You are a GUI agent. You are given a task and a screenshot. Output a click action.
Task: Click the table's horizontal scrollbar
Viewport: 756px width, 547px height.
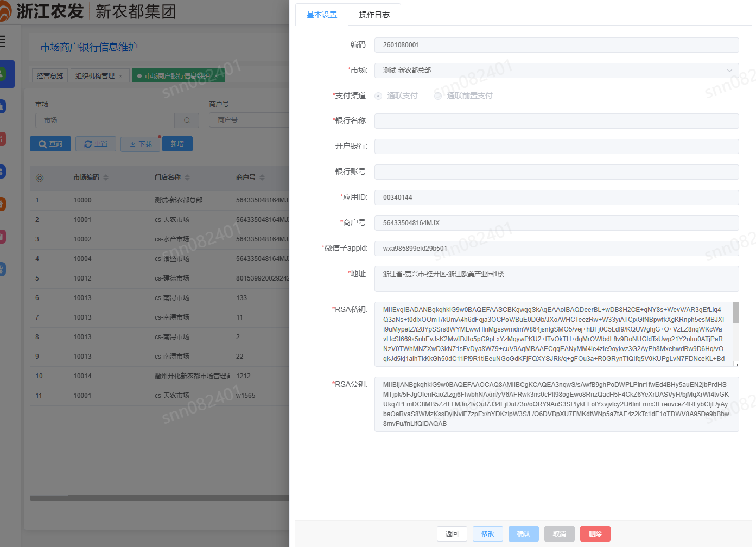tap(160, 498)
